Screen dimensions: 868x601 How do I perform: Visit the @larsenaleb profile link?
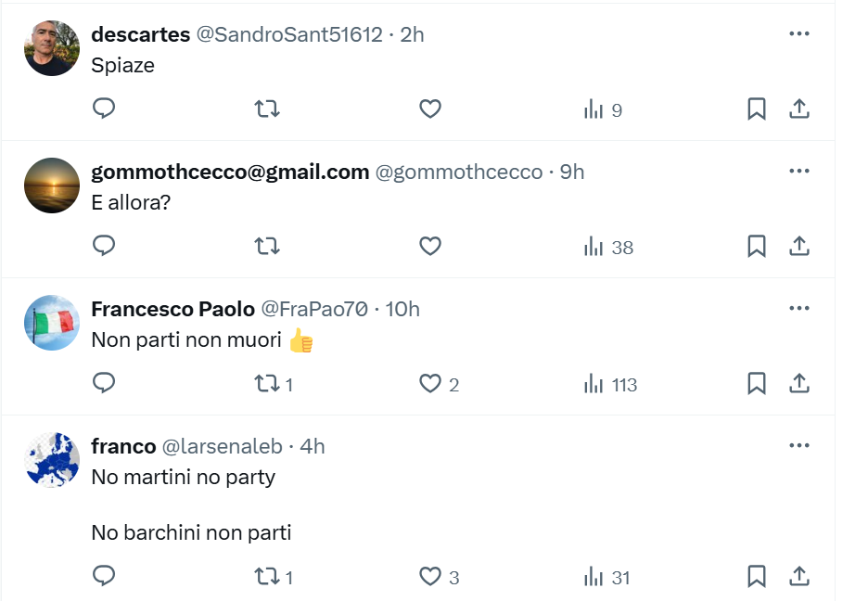[x=222, y=446]
